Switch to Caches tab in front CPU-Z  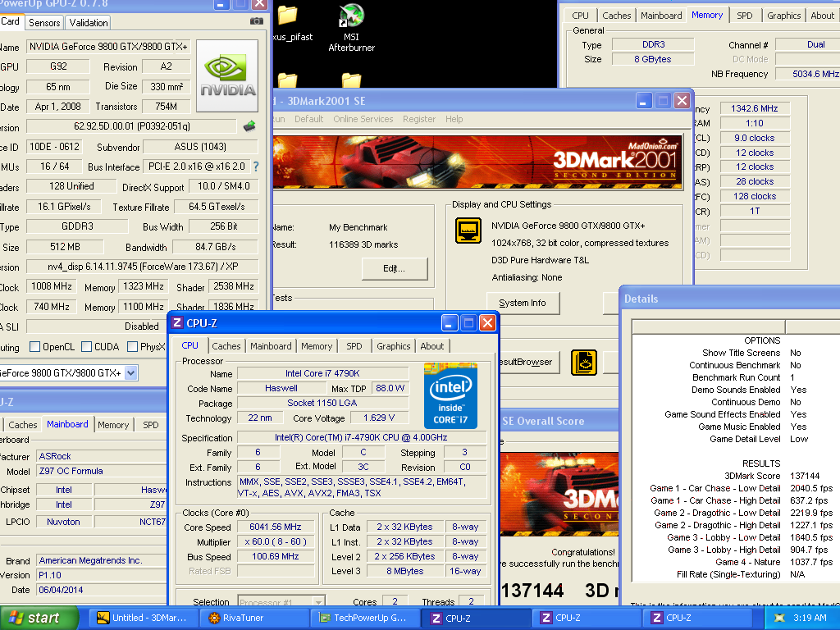(x=226, y=346)
